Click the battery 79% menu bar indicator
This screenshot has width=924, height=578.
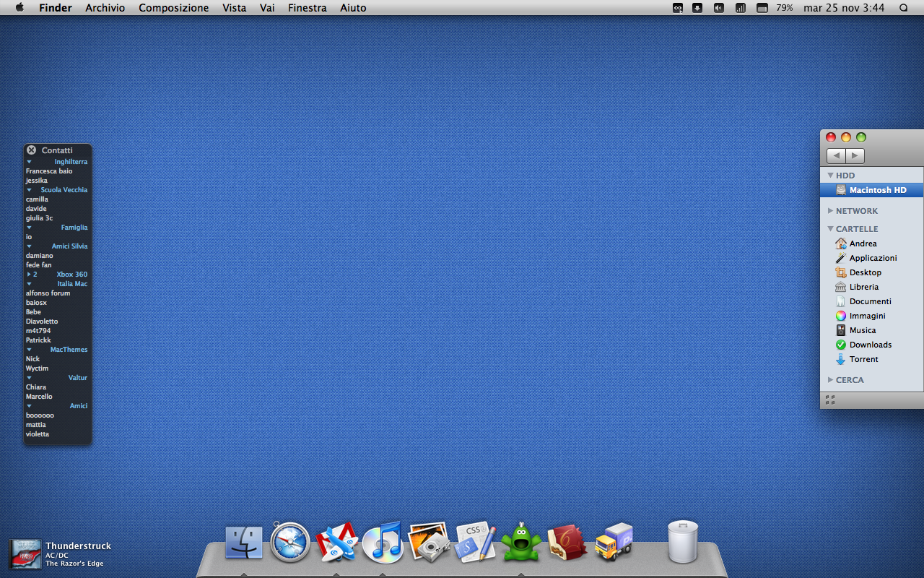tap(776, 8)
